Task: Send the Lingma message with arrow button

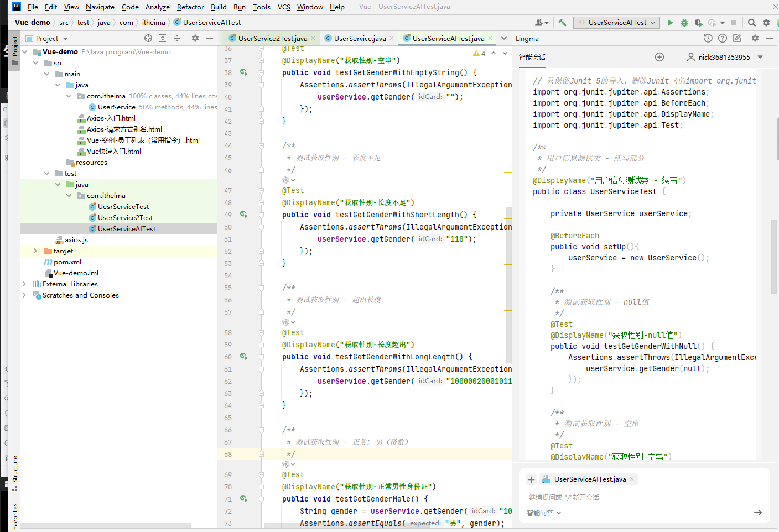Action: click(758, 513)
